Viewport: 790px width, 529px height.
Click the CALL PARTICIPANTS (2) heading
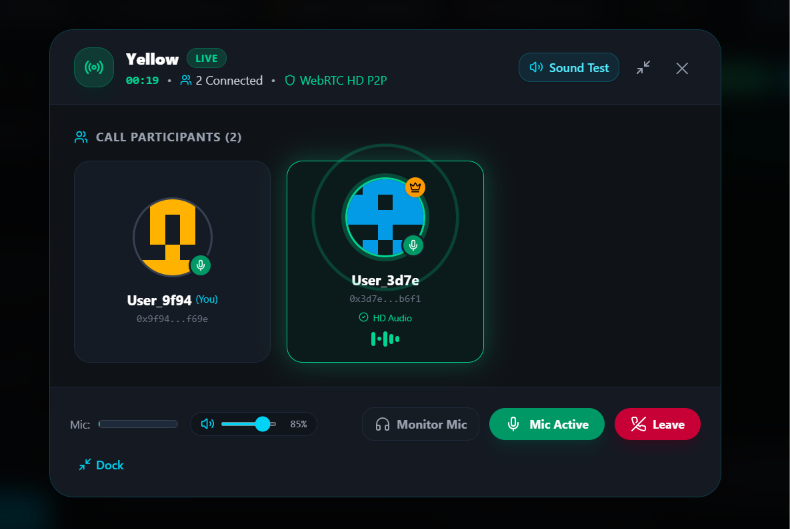coord(169,137)
